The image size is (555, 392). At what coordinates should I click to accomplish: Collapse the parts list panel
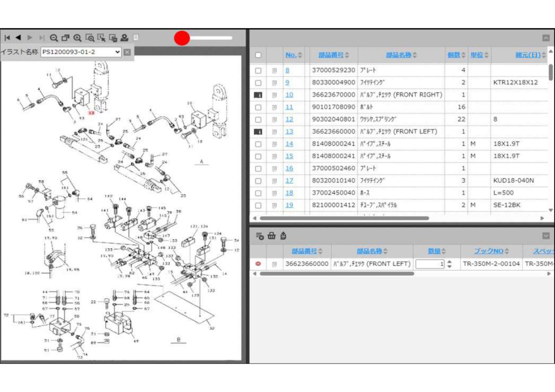[546, 38]
